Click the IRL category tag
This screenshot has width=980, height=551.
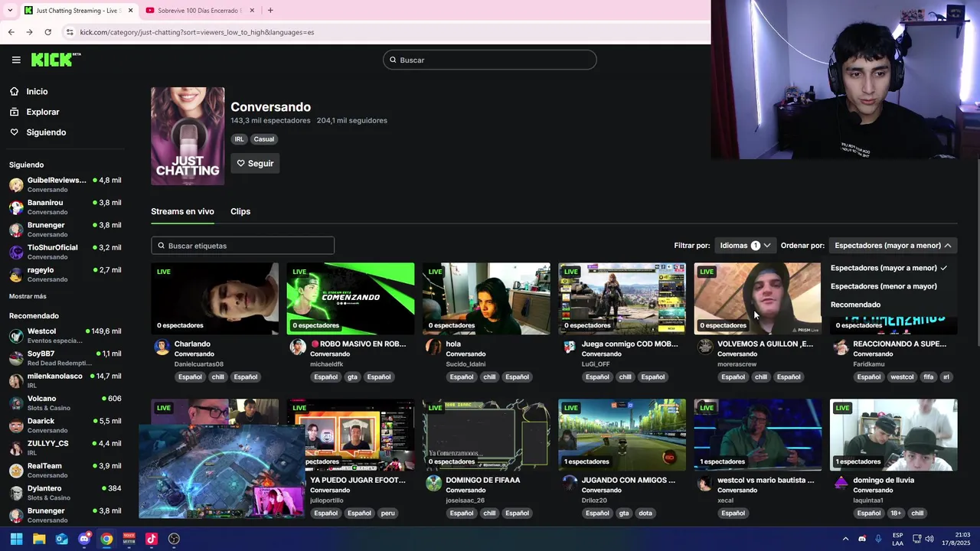click(x=239, y=139)
